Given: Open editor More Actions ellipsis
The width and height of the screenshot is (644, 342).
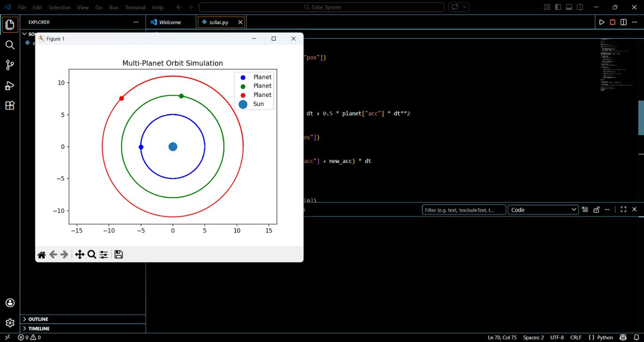Looking at the screenshot, I should tap(635, 22).
